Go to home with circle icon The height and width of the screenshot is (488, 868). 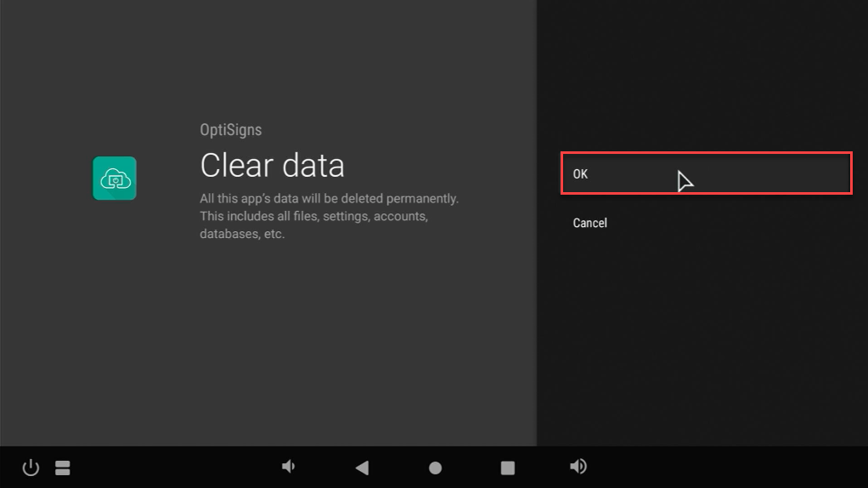[435, 468]
